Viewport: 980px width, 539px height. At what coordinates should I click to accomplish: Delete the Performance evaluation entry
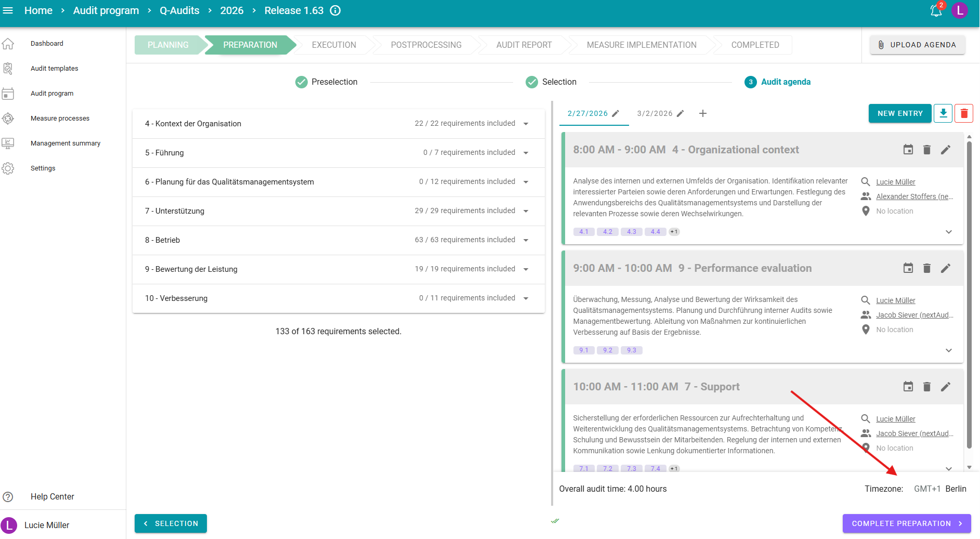click(926, 268)
